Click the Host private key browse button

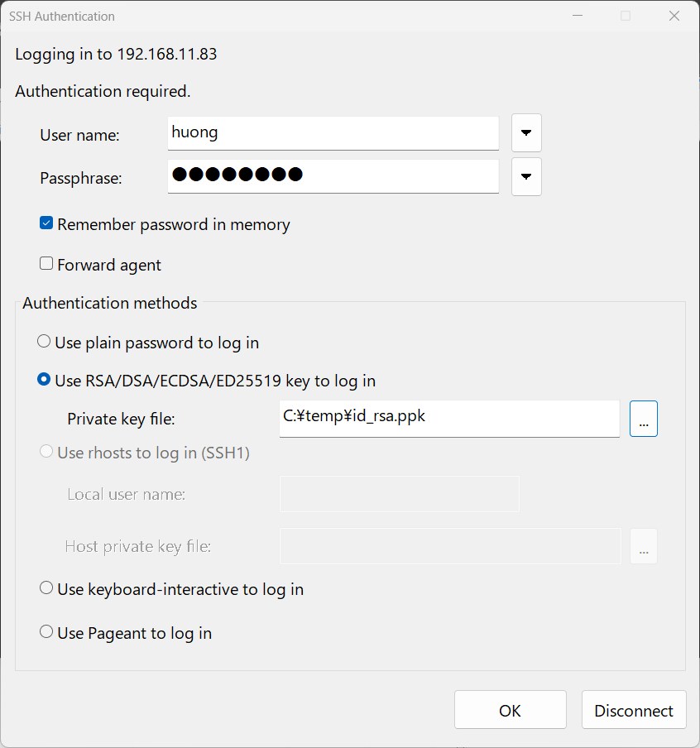[643, 546]
